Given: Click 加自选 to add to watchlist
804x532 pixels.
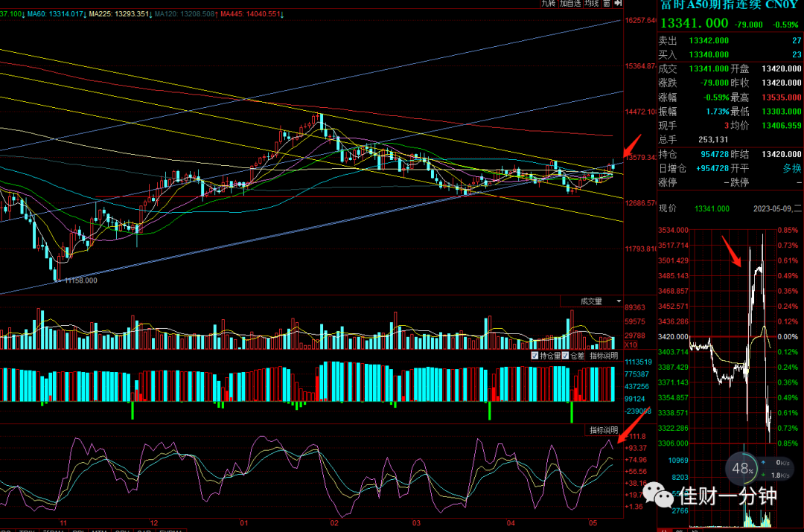Looking at the screenshot, I should pos(570,3).
